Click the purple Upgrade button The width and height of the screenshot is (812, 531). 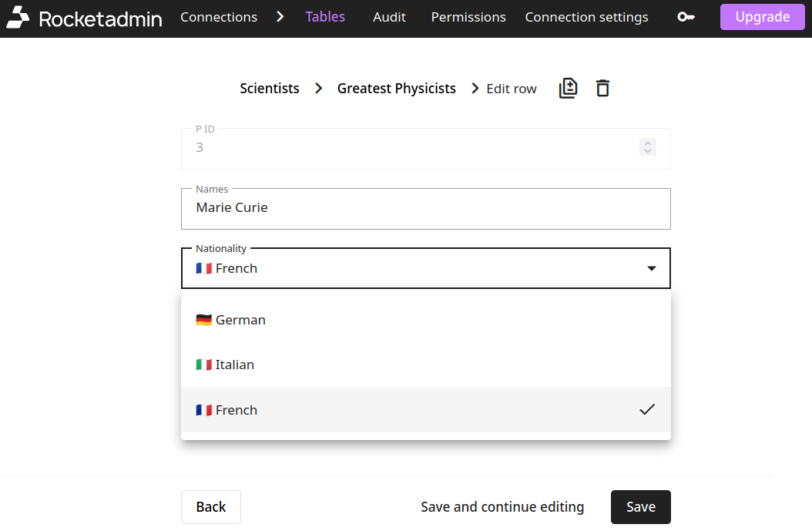(x=762, y=17)
